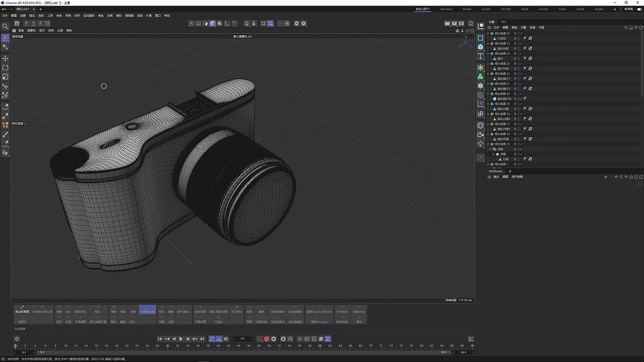Click the search magnifier icon at top left
Image resolution: width=644 pixels, height=362 pixels.
click(x=6, y=27)
